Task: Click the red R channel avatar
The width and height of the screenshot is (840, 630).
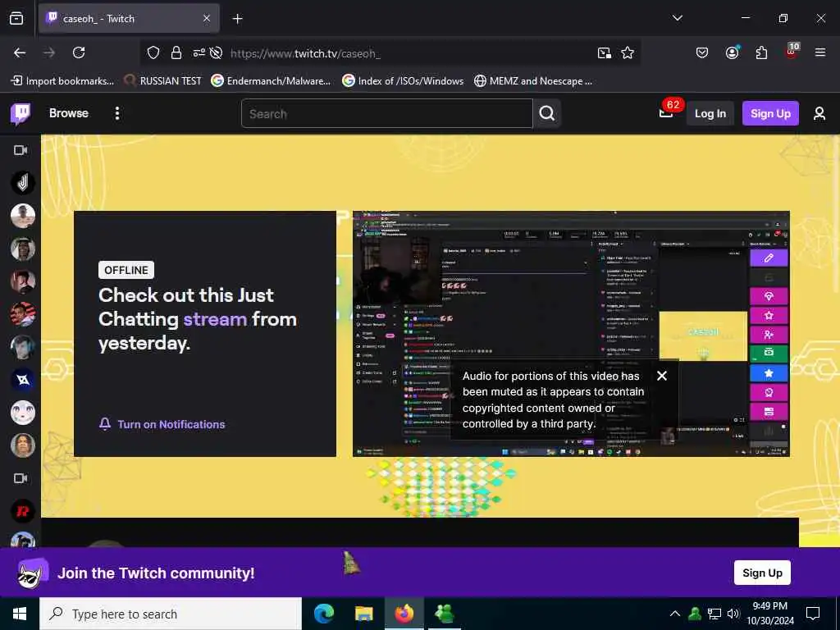Action: point(22,511)
